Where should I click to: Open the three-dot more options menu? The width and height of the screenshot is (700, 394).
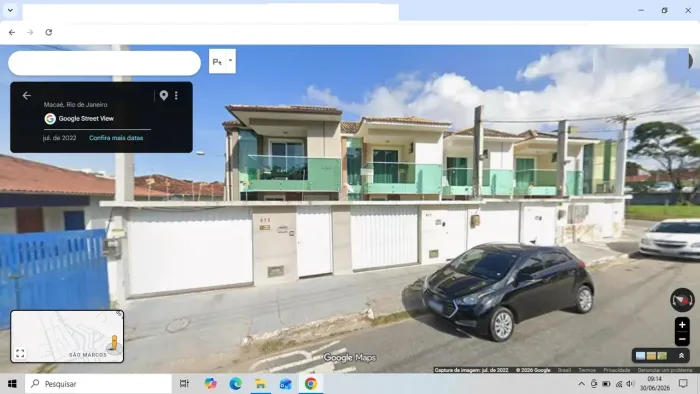point(176,95)
